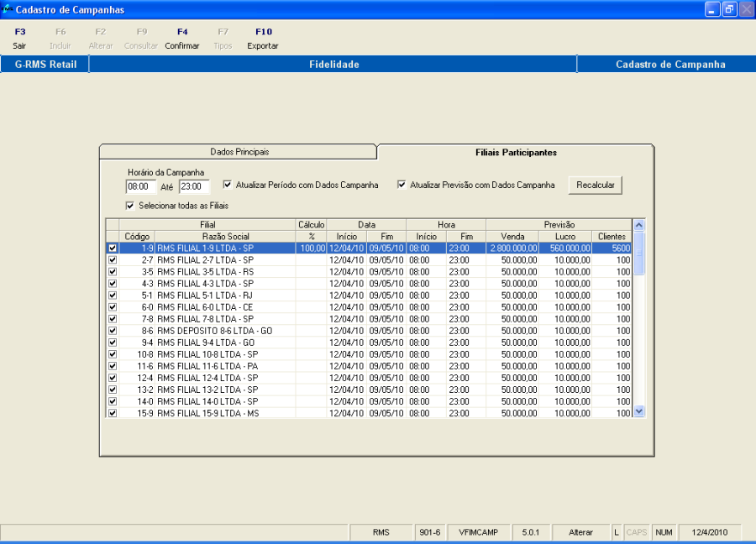The width and height of the screenshot is (756, 544).
Task: Click the G-RMS Retail header label
Action: pos(45,65)
